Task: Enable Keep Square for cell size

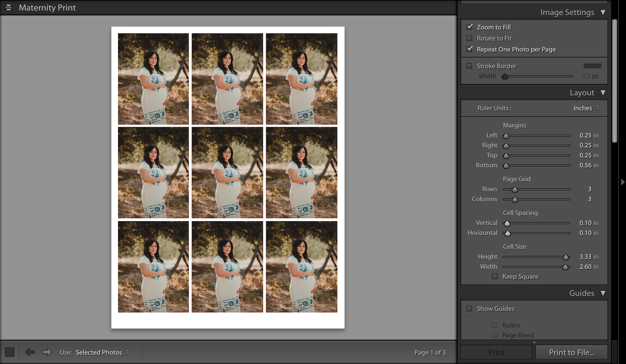Action: [495, 277]
